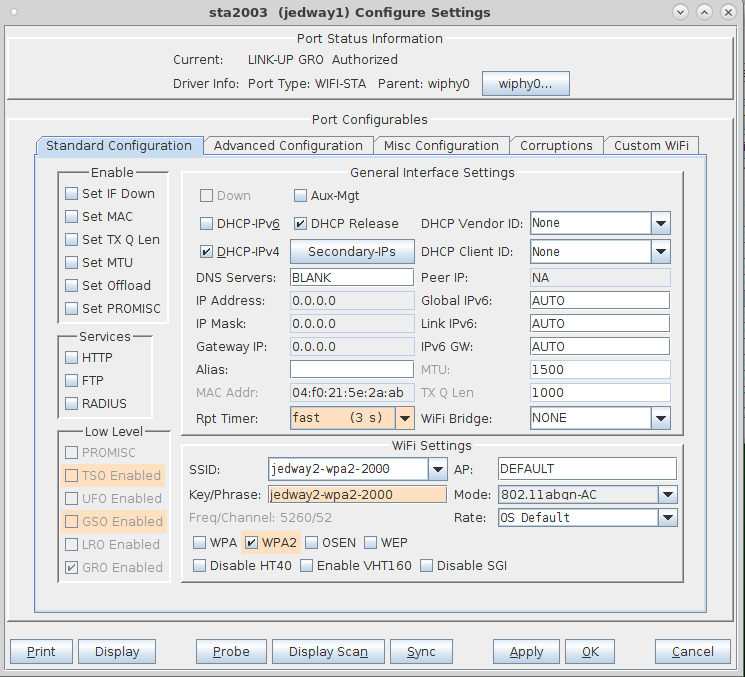Enable the Set MTU checkbox

[x=71, y=262]
